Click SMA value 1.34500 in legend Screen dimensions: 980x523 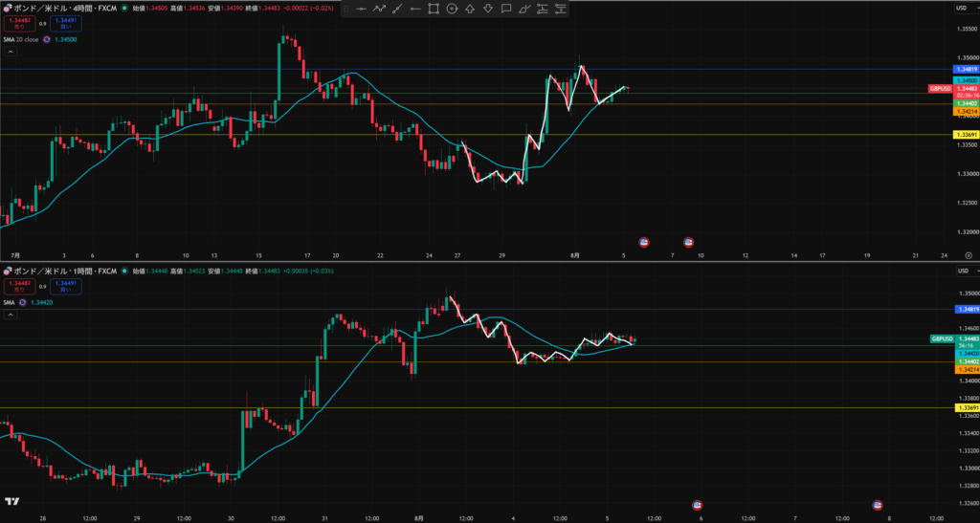[x=66, y=39]
